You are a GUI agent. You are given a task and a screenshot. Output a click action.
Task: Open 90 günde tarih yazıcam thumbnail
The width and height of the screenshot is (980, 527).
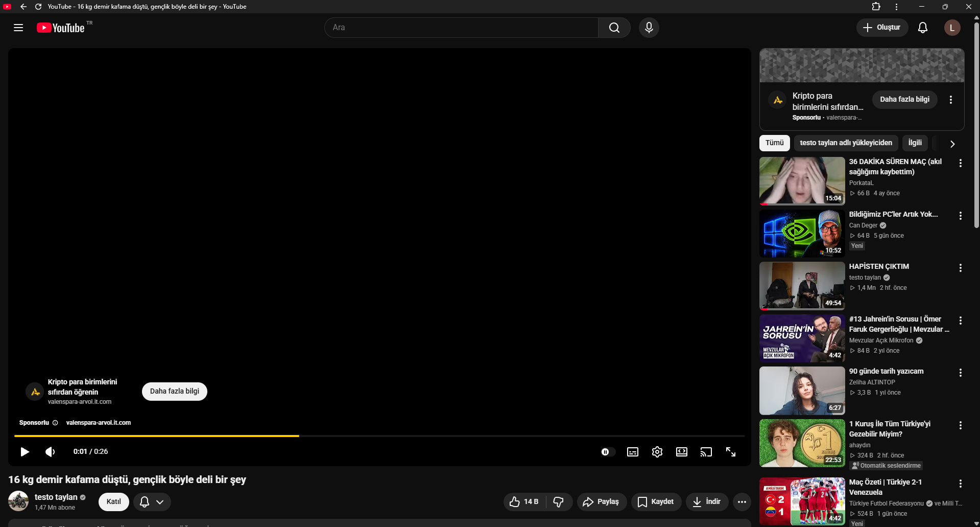click(x=802, y=391)
